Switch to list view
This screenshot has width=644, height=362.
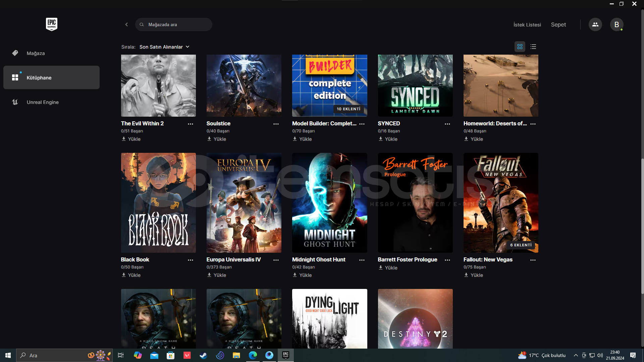(x=533, y=47)
